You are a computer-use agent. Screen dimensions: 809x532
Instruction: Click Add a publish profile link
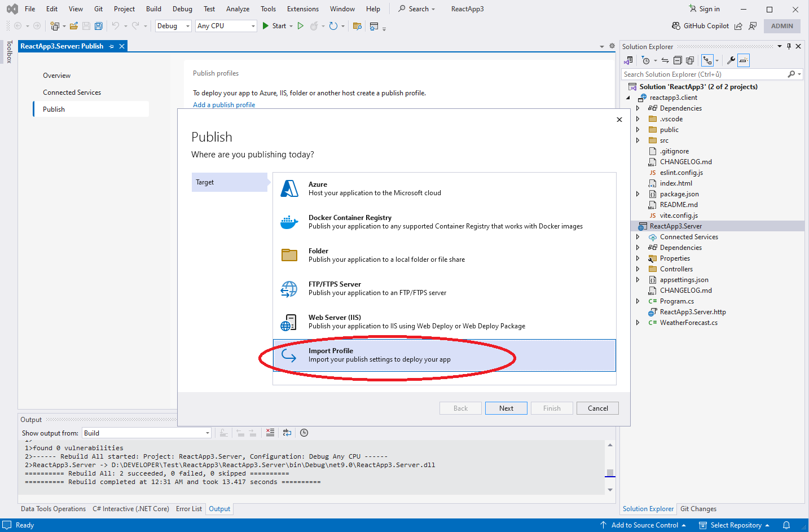(x=224, y=105)
